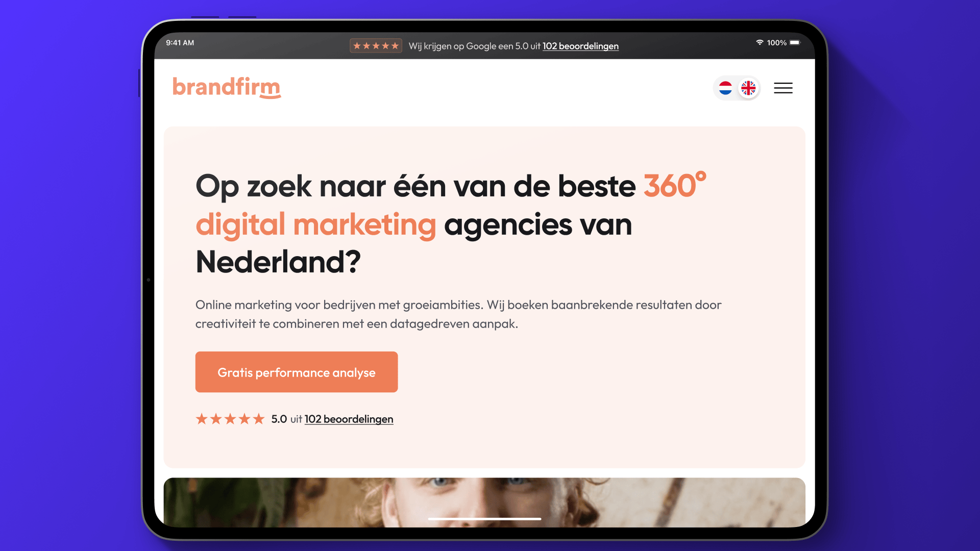This screenshot has width=980, height=551.
Task: Open the hamburger menu
Action: point(783,88)
